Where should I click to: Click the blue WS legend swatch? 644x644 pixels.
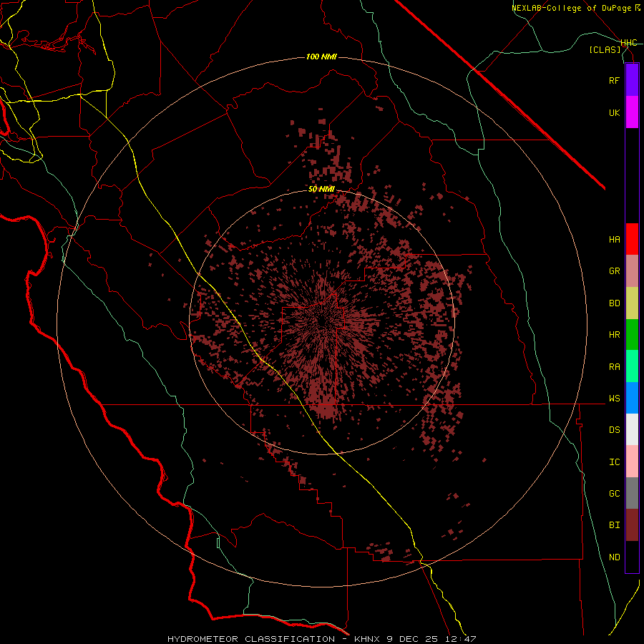[x=632, y=398]
